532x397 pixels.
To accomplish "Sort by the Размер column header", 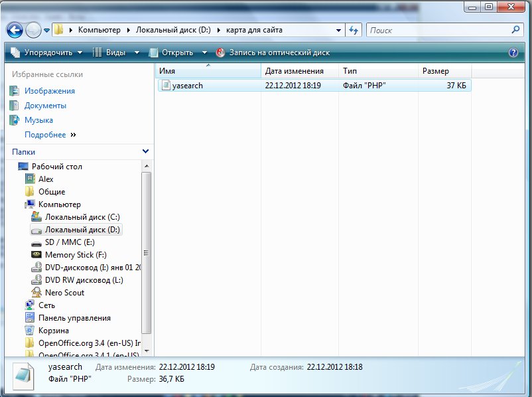I will pos(445,70).
